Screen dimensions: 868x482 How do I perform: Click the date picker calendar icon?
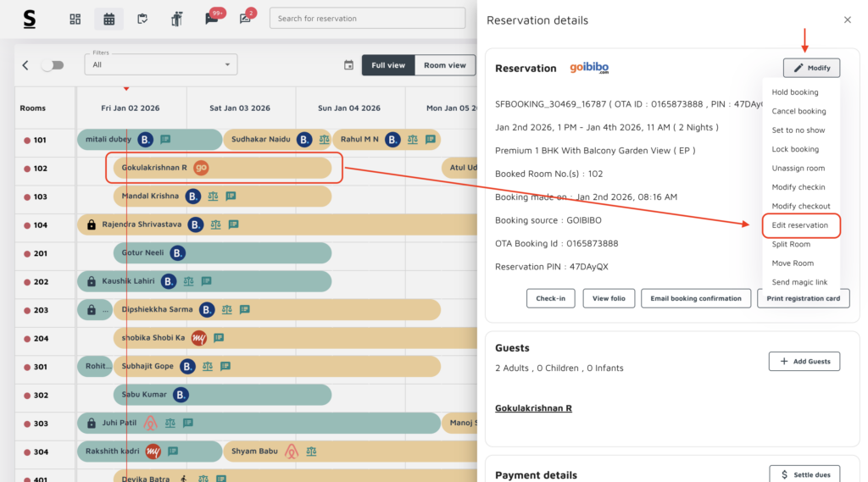(348, 65)
